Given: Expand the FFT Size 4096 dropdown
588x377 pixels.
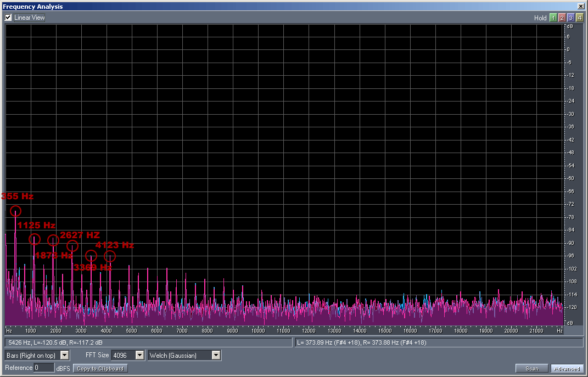Looking at the screenshot, I should pyautogui.click(x=140, y=355).
